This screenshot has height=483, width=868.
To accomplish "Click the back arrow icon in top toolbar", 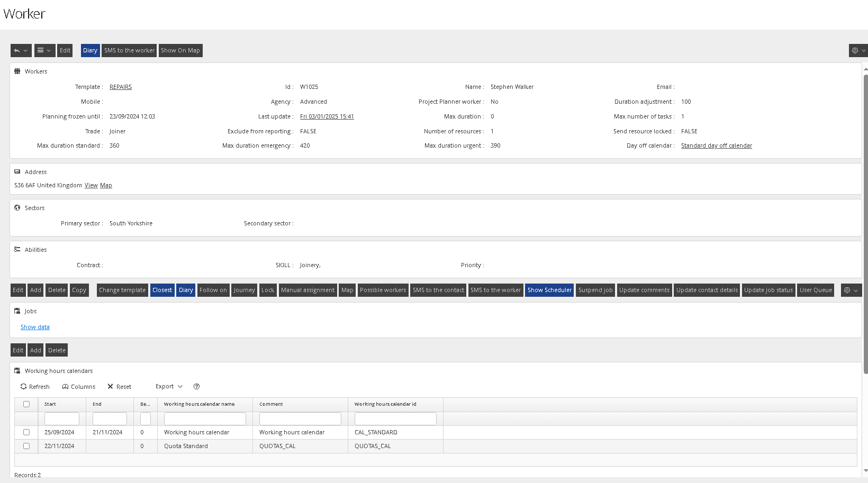I will click(17, 51).
